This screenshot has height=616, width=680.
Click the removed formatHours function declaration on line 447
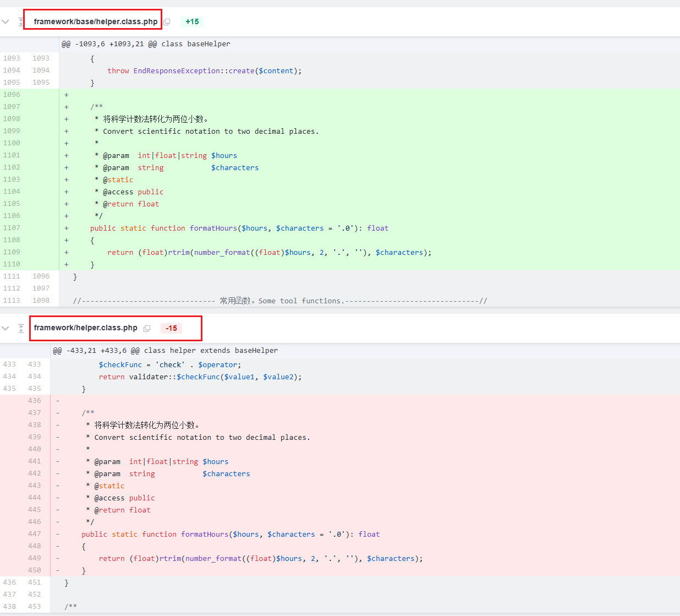231,535
